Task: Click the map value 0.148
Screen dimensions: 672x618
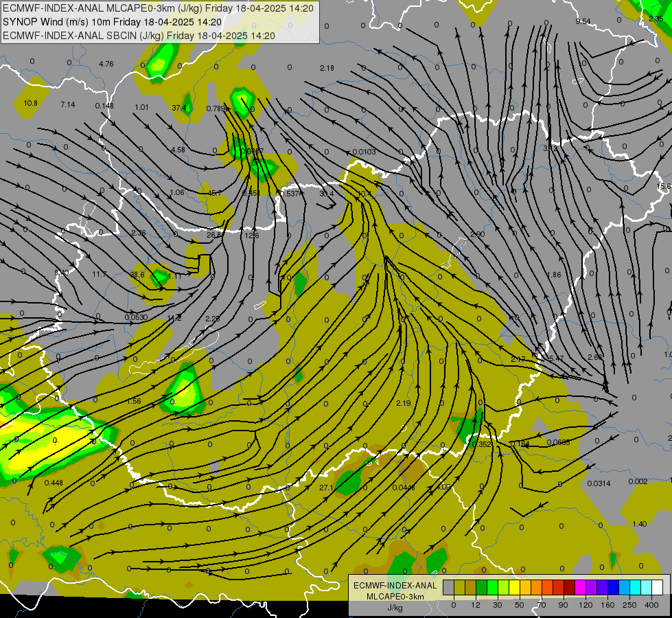Action: pos(104,106)
